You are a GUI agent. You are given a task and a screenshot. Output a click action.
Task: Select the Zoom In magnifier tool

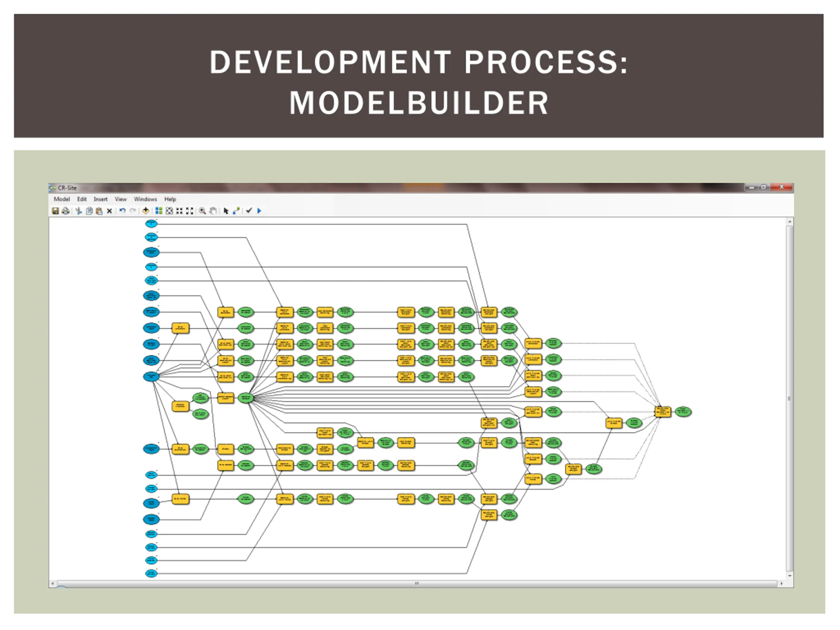click(202, 211)
